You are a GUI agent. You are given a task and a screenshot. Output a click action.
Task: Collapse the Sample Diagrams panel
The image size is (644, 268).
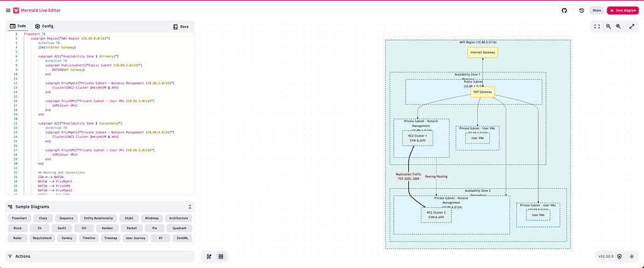pos(190,207)
